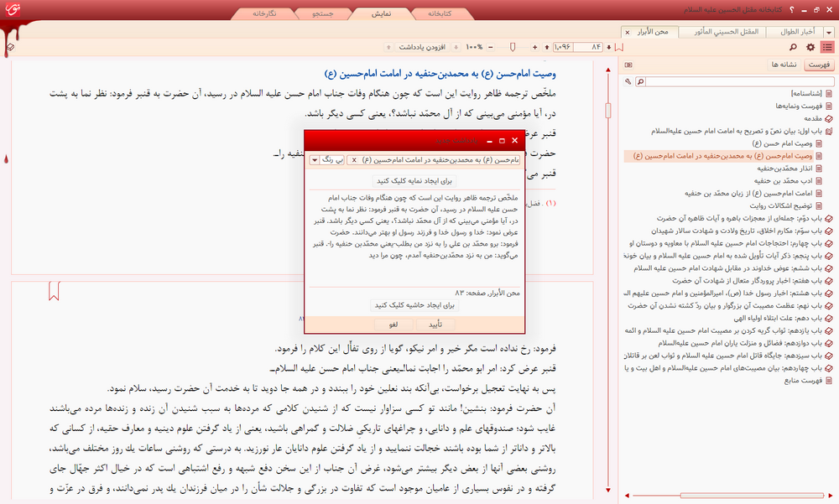The width and height of the screenshot is (839, 504).
Task: Click the red up arrow of the text scrollbar
Action: point(607,70)
